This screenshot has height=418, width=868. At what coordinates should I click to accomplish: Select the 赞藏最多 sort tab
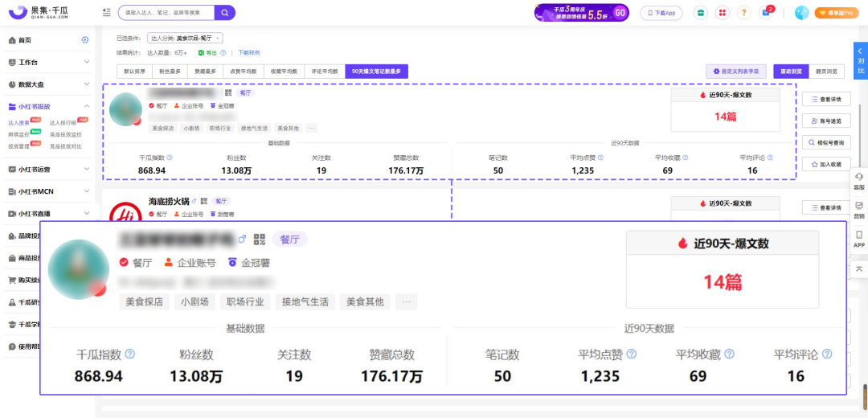205,72
